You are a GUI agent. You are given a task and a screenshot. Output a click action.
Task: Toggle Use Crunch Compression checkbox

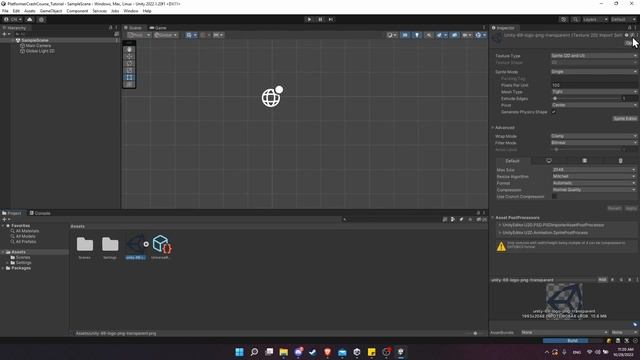[x=554, y=196]
